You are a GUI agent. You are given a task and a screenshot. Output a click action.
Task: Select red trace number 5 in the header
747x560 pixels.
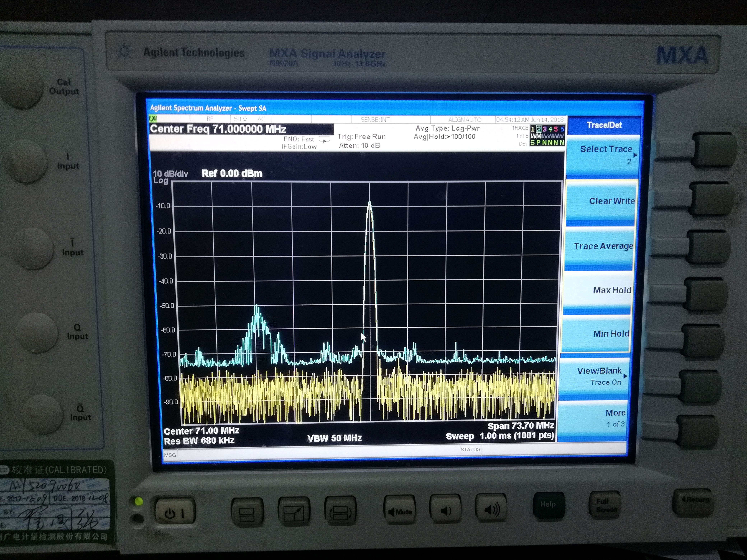pos(556,129)
